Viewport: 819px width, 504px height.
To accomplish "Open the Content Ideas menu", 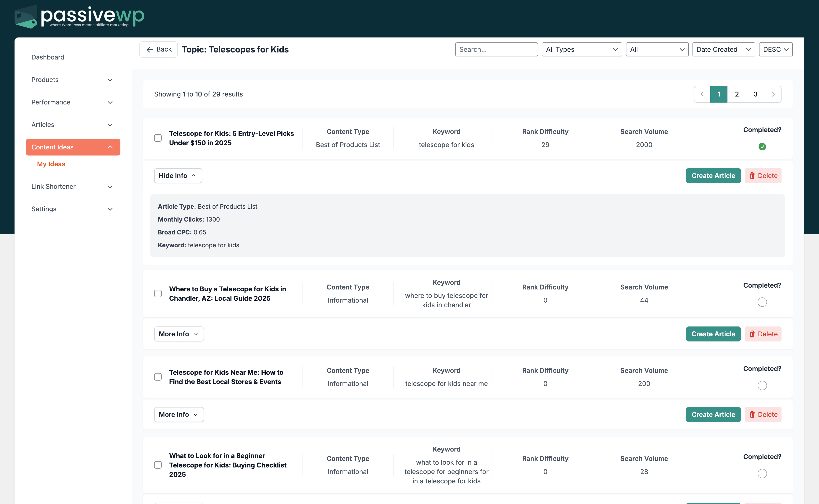I will coord(73,147).
